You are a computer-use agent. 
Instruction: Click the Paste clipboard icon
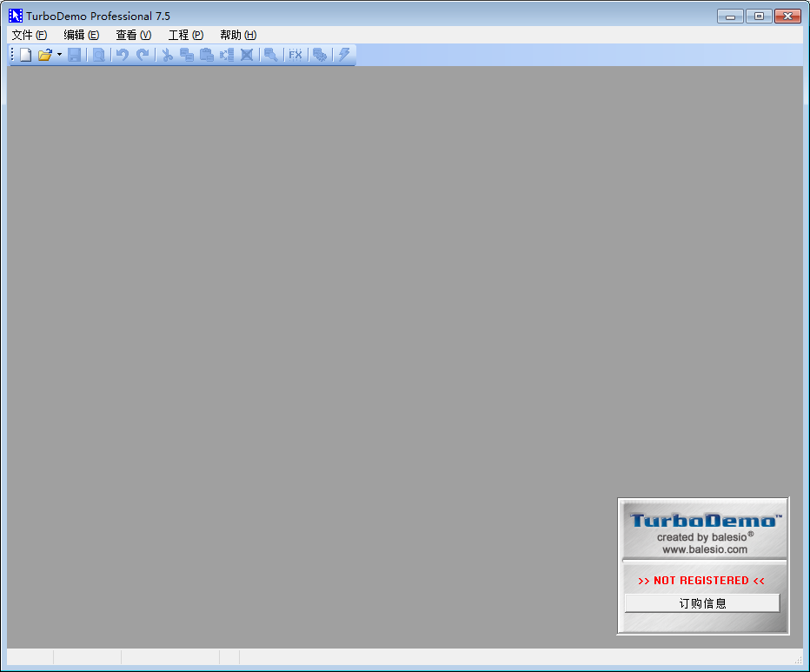pyautogui.click(x=207, y=55)
